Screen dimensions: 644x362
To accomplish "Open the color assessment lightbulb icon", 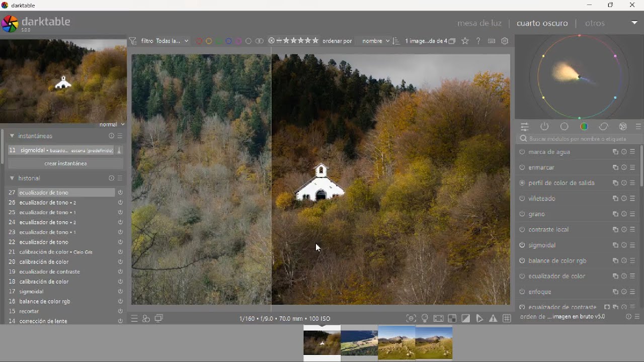I will click(425, 319).
